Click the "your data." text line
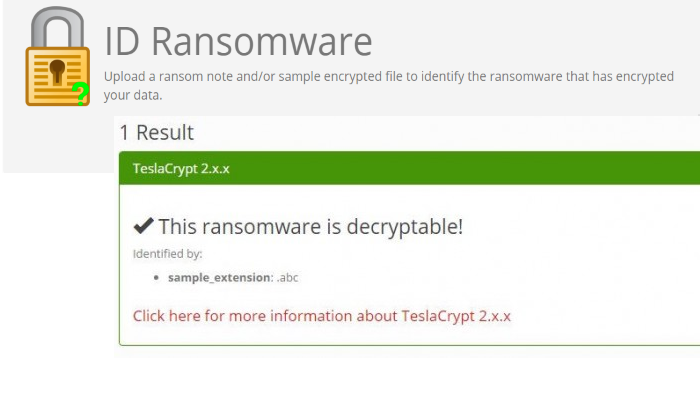700x400 pixels. [x=132, y=95]
